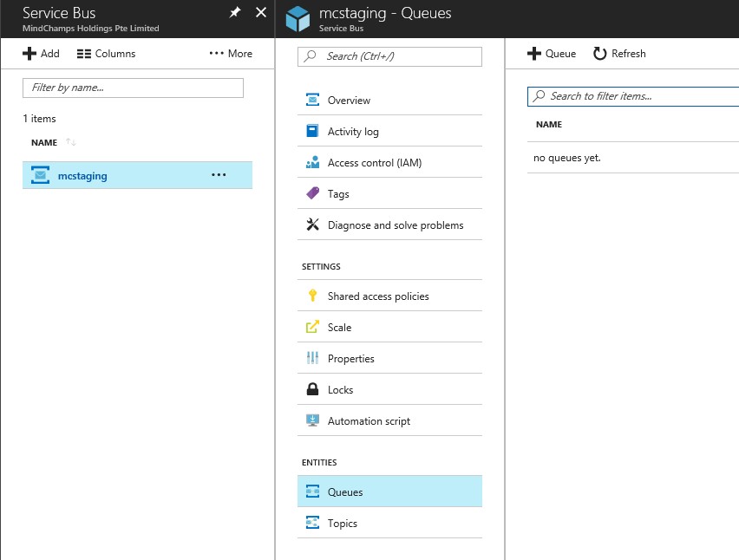Open the Automation script item

pyautogui.click(x=369, y=421)
